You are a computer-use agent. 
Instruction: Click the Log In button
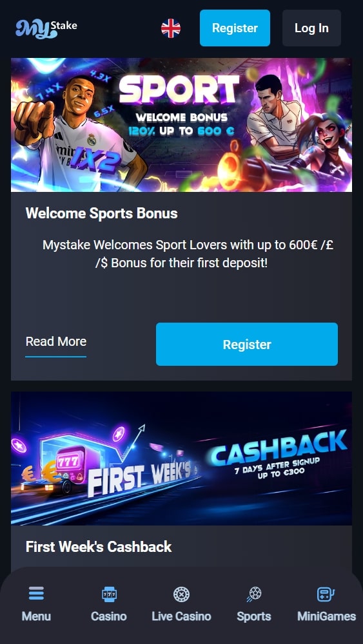(311, 28)
